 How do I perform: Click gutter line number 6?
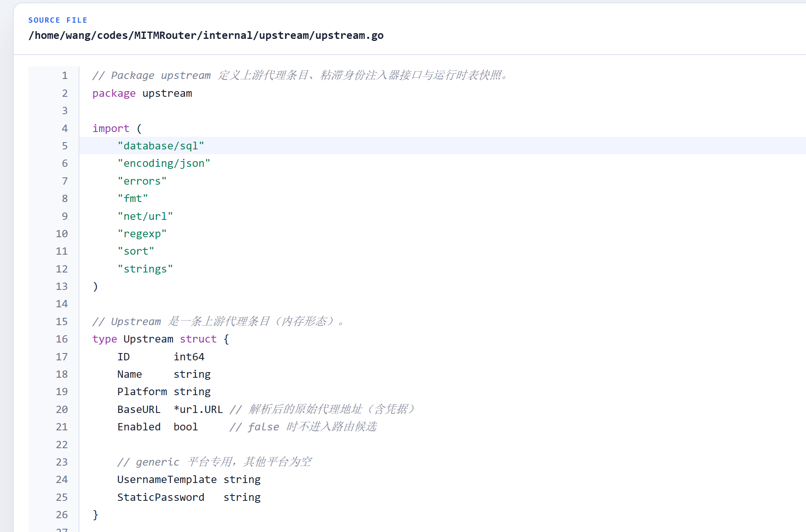pos(65,163)
